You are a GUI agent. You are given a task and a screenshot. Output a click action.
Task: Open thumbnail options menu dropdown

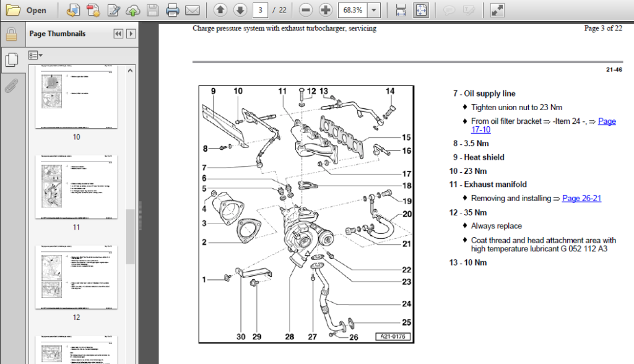click(35, 55)
